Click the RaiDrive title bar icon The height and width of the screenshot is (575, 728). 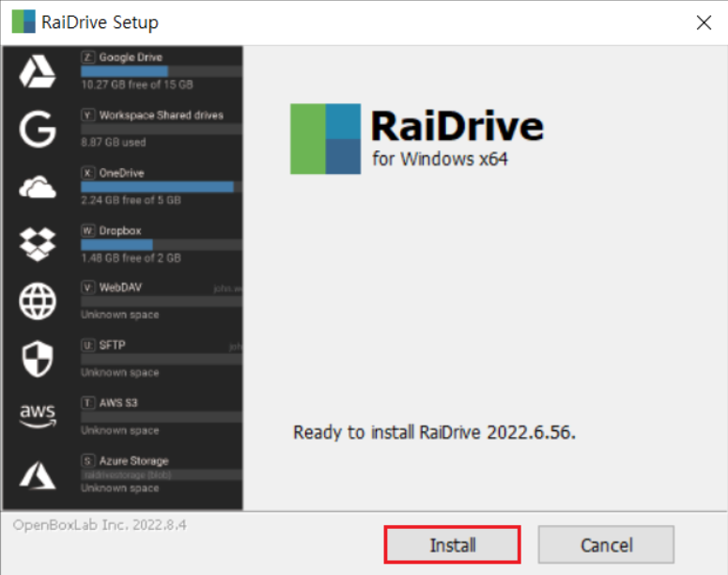pyautogui.click(x=23, y=22)
